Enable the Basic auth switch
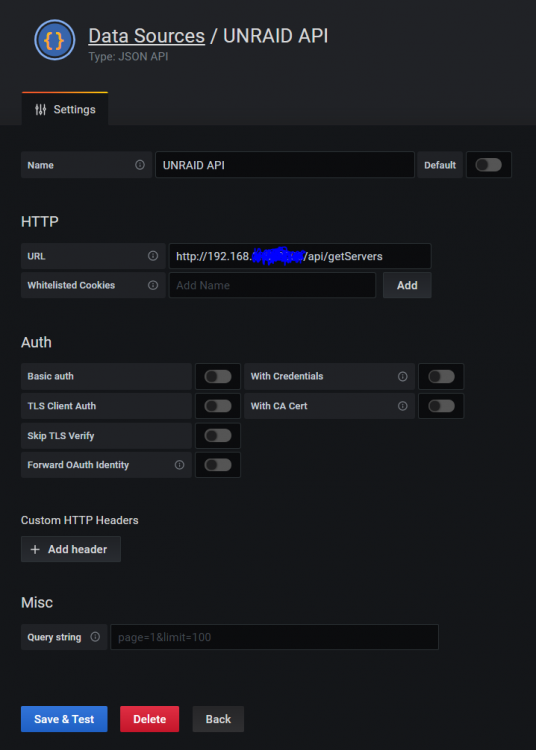Viewport: 536px width, 750px height. click(x=218, y=376)
